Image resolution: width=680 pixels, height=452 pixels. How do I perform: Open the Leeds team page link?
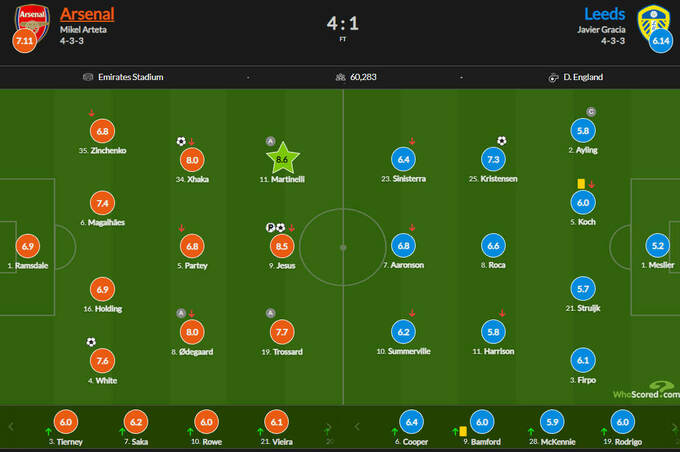click(x=605, y=14)
